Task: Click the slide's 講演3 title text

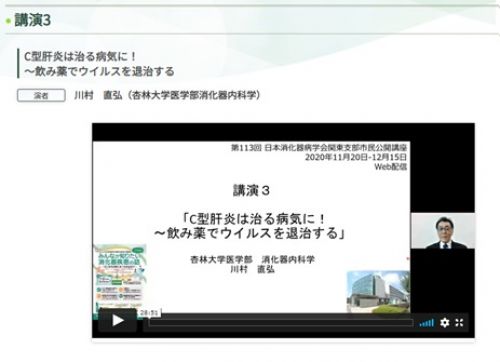Action: [x=251, y=191]
